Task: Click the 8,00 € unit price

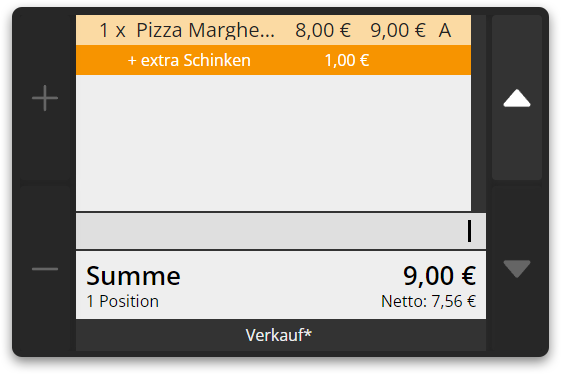Action: pyautogui.click(x=323, y=30)
